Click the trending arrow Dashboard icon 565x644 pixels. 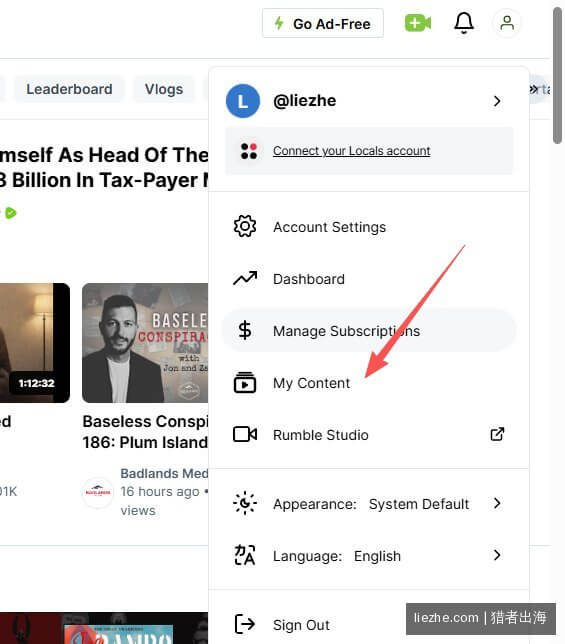click(245, 278)
